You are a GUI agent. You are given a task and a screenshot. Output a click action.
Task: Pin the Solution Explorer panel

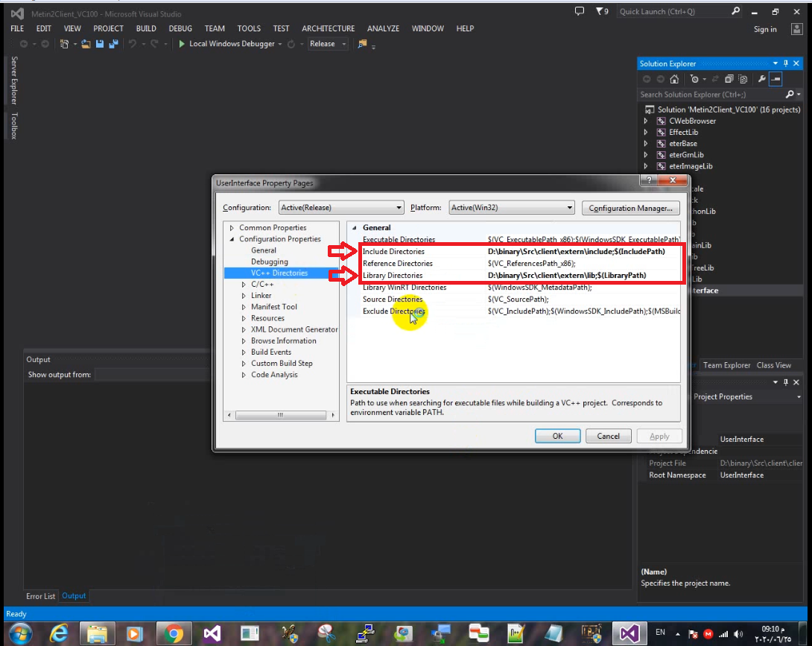pyautogui.click(x=786, y=63)
